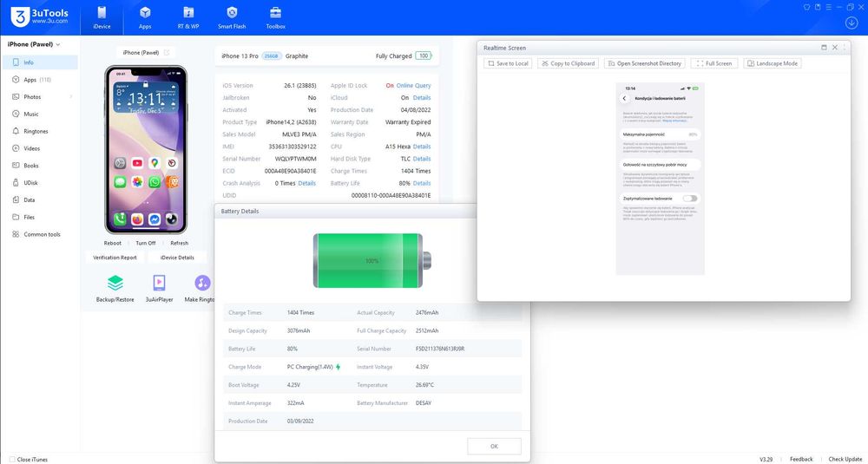Open Hard Disk Type Details link

click(422, 159)
